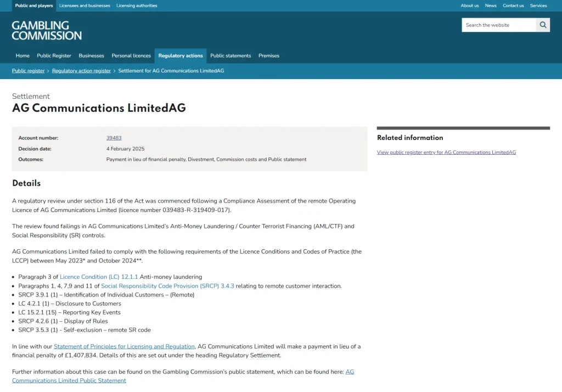
Task: Go to About us page
Action: (x=470, y=5)
